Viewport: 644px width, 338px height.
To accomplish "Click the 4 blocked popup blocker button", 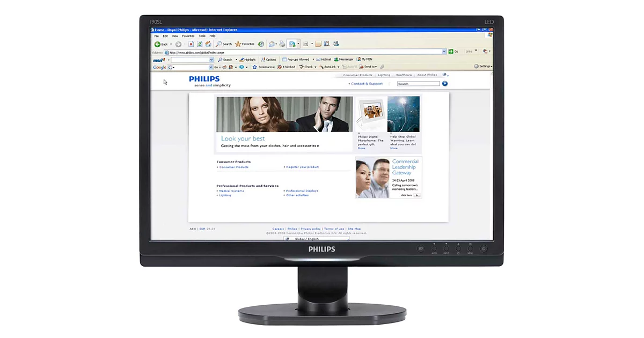I will point(286,67).
